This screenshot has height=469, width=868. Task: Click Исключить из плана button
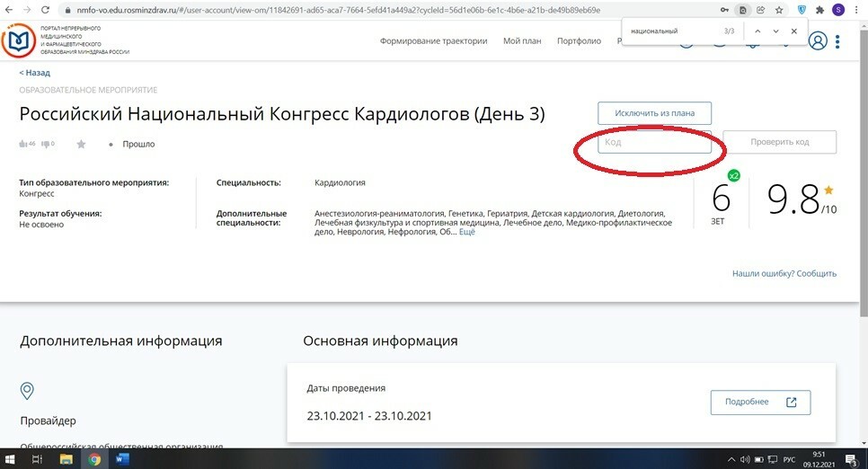[654, 113]
